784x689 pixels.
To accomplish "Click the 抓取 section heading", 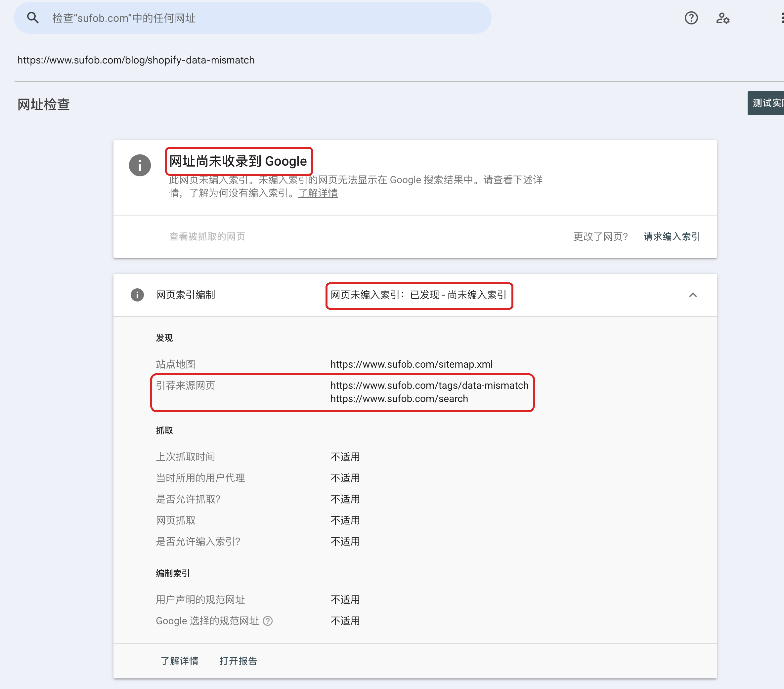I will [164, 430].
